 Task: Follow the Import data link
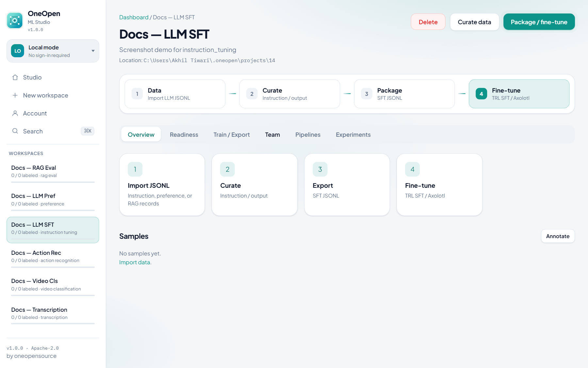(x=135, y=262)
